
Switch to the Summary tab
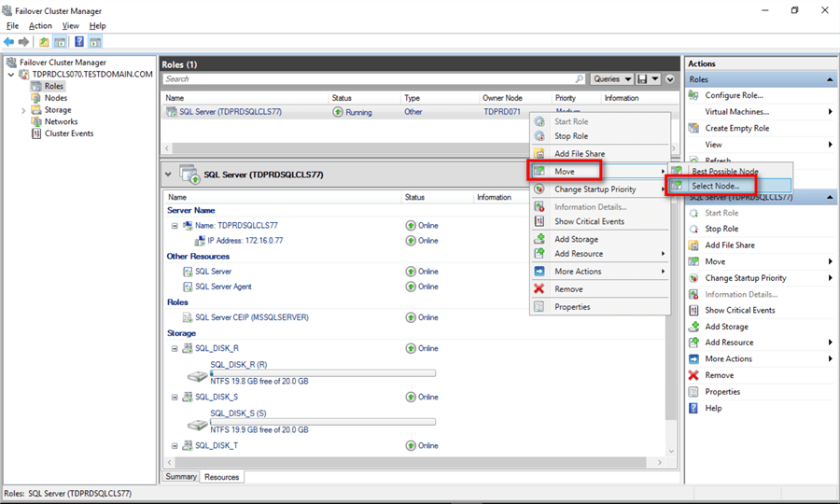pyautogui.click(x=180, y=477)
